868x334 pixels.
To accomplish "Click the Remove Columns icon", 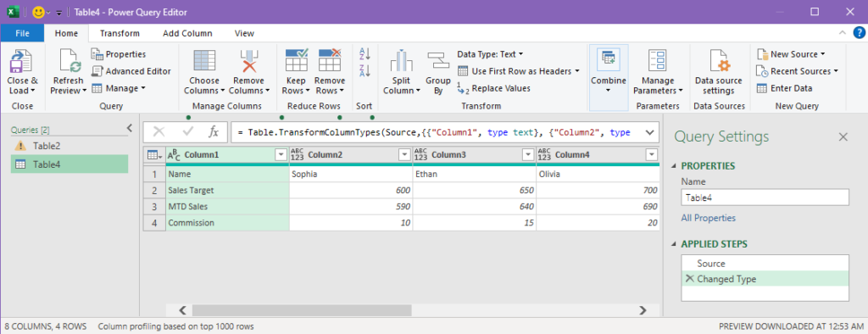I will point(249,61).
